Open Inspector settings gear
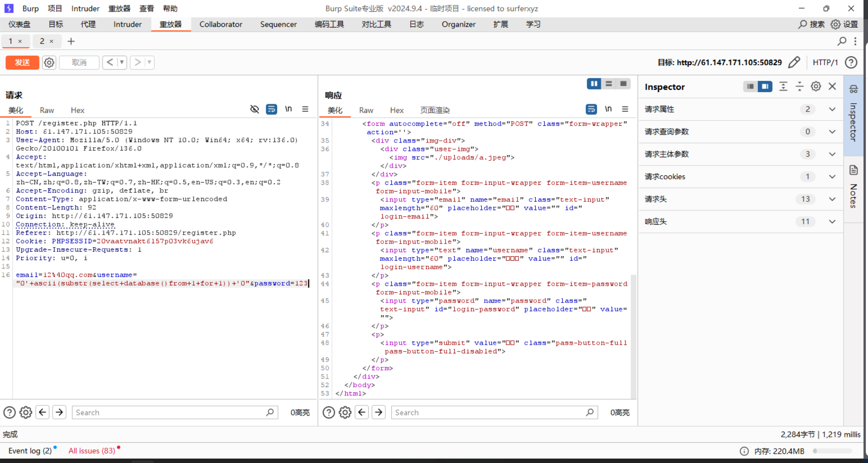The height and width of the screenshot is (463, 868). coord(816,86)
